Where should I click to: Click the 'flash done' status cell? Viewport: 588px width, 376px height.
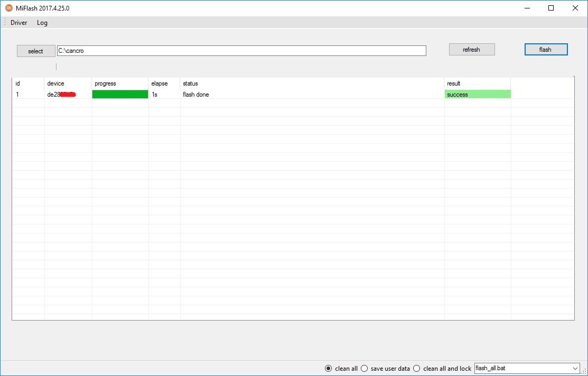tap(312, 95)
